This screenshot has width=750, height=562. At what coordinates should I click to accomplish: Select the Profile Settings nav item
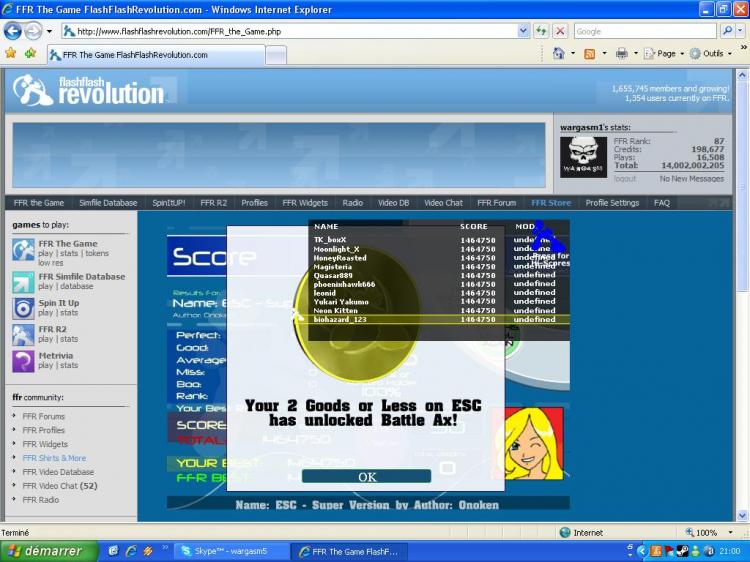coord(612,203)
